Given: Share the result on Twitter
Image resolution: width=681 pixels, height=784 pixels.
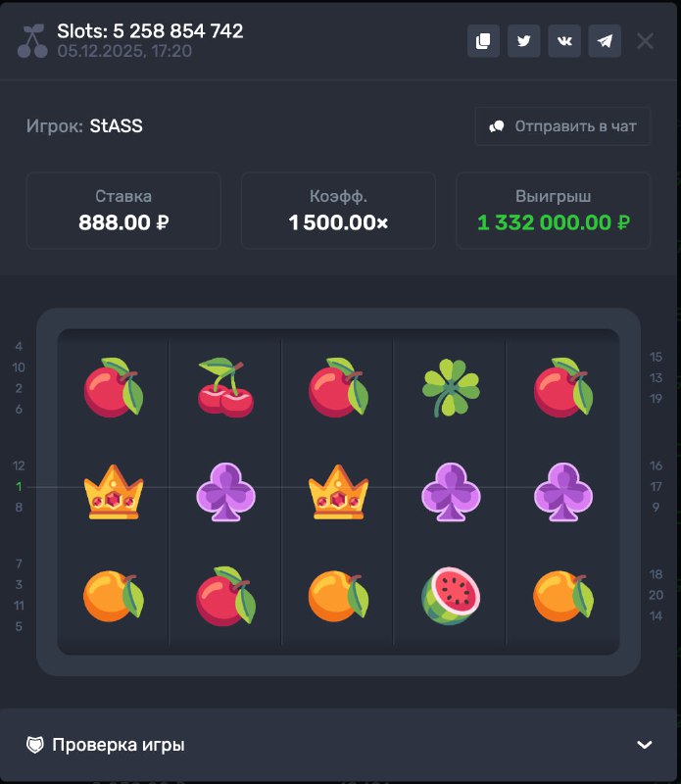Looking at the screenshot, I should [524, 41].
